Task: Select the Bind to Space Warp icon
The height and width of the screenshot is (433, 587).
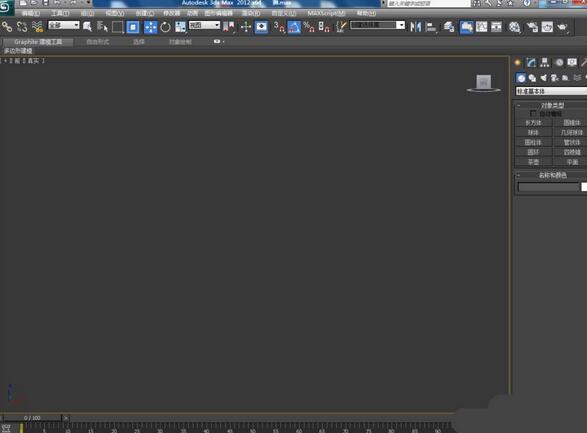Action: (x=37, y=27)
